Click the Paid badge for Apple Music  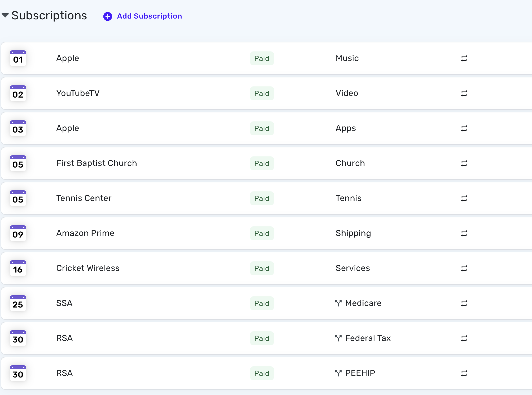click(262, 58)
